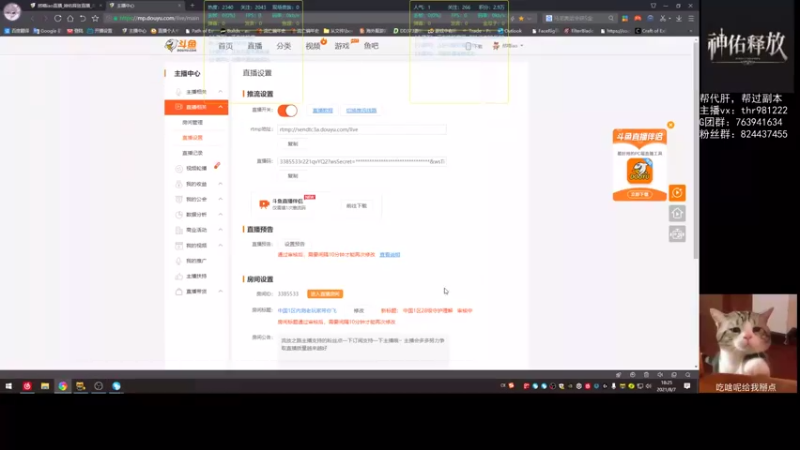
Task: Open the taskbar notification center
Action: coord(687,386)
